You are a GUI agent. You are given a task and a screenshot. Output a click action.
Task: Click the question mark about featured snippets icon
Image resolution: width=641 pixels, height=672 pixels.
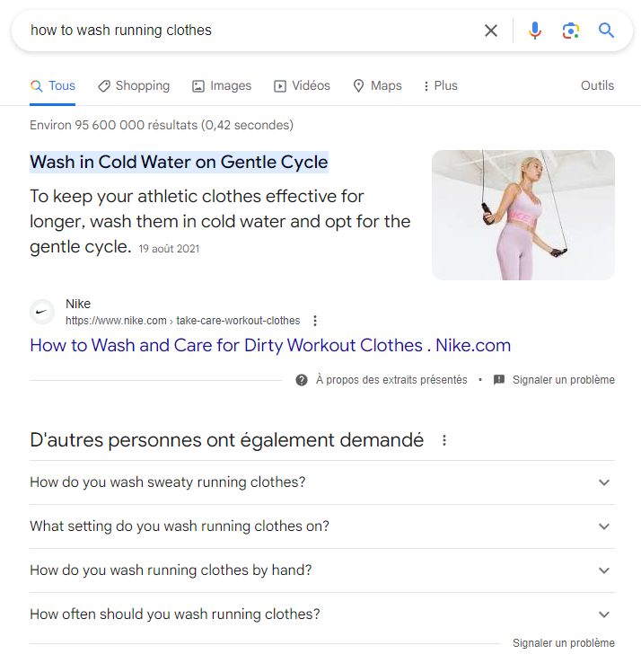pyautogui.click(x=302, y=380)
